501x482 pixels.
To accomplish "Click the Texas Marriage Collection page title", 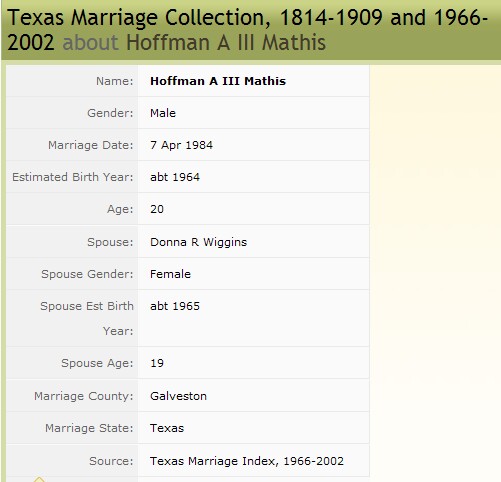I will click(247, 30).
